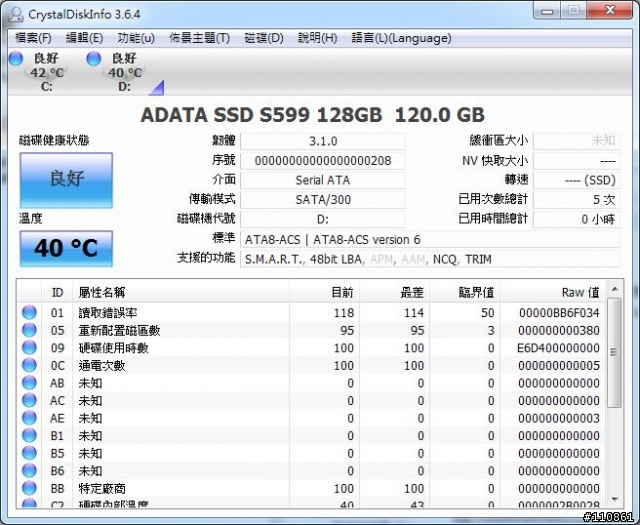
Task: Open the 佈景主題(T) menu
Action: [x=199, y=38]
